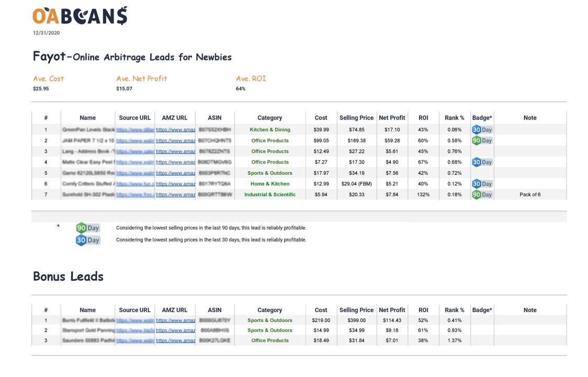Click the legend text about the last 30 days
This screenshot has width=588, height=377.
pos(211,240)
